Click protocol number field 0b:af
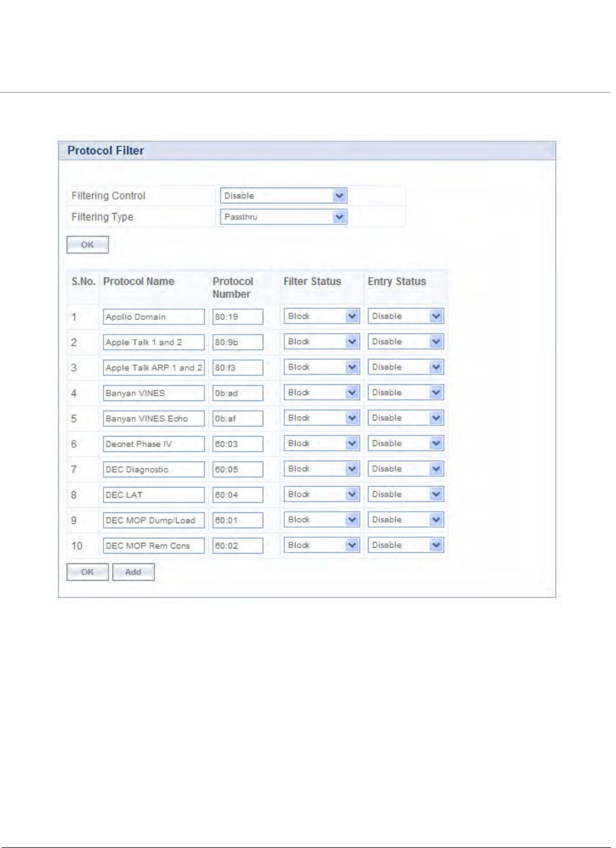 [x=238, y=419]
